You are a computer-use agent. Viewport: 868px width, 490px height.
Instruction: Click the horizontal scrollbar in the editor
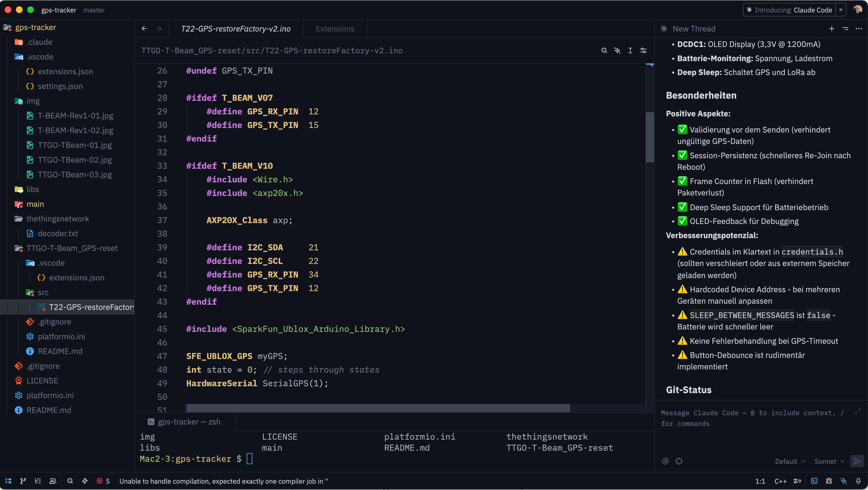coord(378,408)
